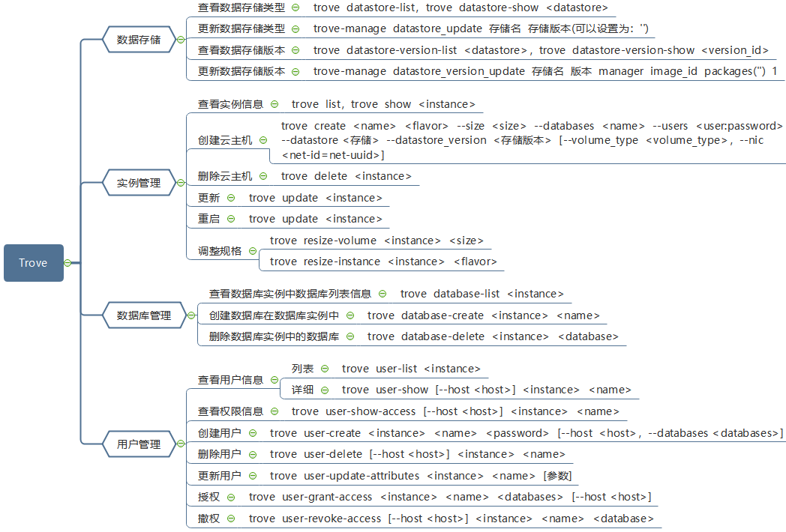The width and height of the screenshot is (786, 532).
Task: Select the trove resize-volume command node
Action: point(376,241)
